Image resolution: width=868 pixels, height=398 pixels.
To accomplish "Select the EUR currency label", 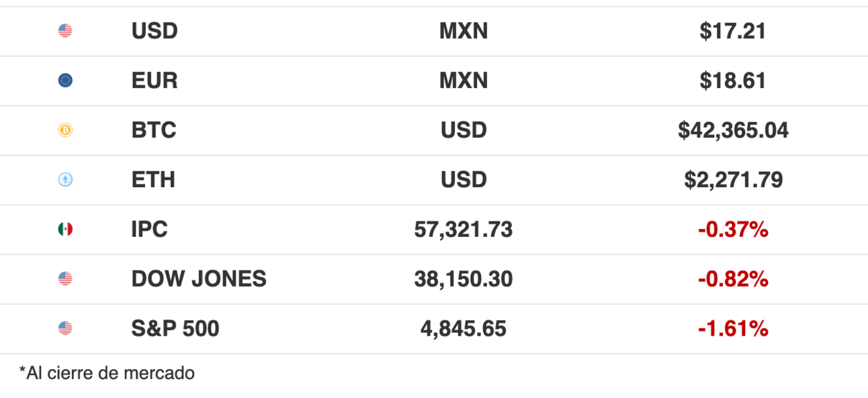I will click(x=155, y=81).
